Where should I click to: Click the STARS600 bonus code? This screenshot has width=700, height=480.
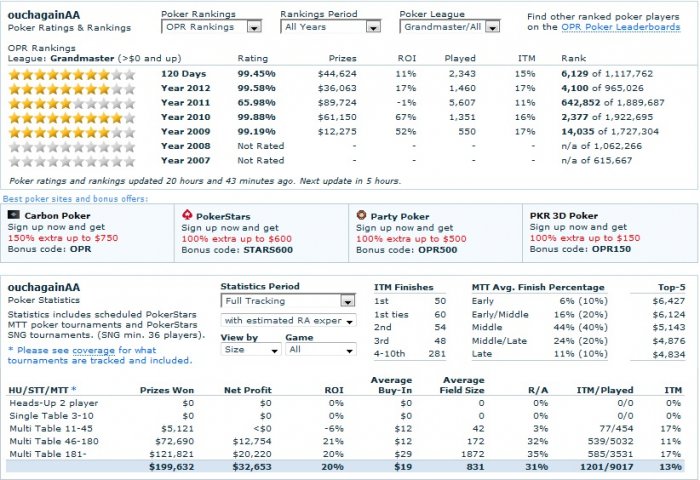click(268, 250)
